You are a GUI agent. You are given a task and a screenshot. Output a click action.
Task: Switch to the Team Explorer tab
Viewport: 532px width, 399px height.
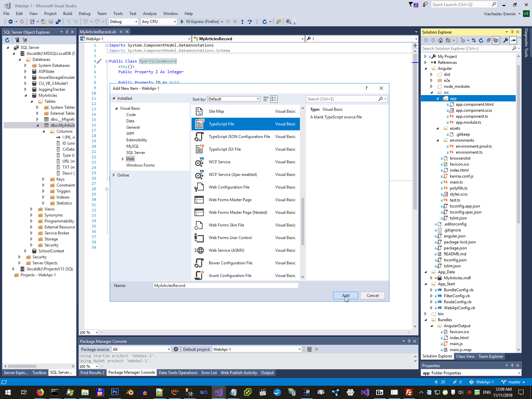click(x=491, y=356)
